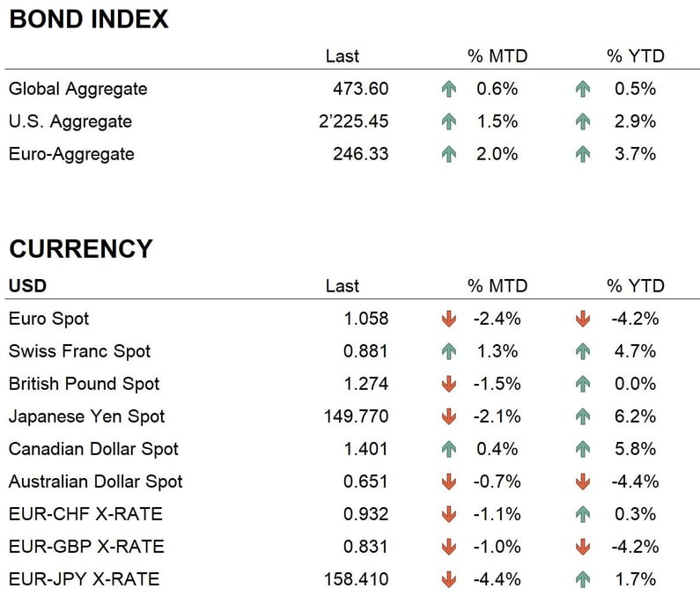The image size is (700, 596).
Task: Select the CURRENCY section heading
Action: point(80,249)
